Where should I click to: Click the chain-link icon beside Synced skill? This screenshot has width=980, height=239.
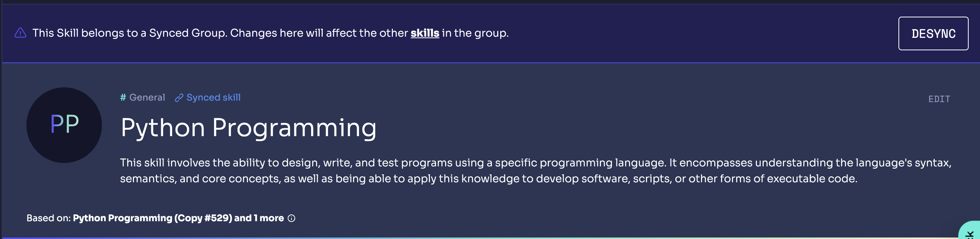(179, 98)
